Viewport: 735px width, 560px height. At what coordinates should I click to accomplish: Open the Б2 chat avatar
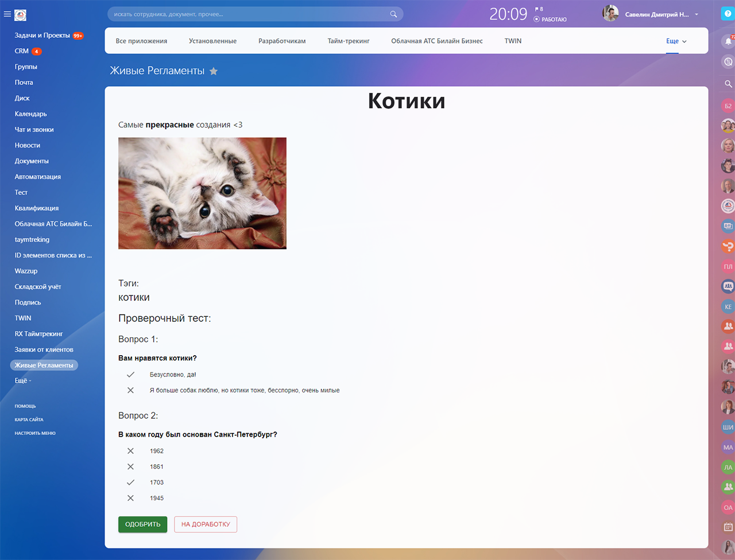point(728,106)
